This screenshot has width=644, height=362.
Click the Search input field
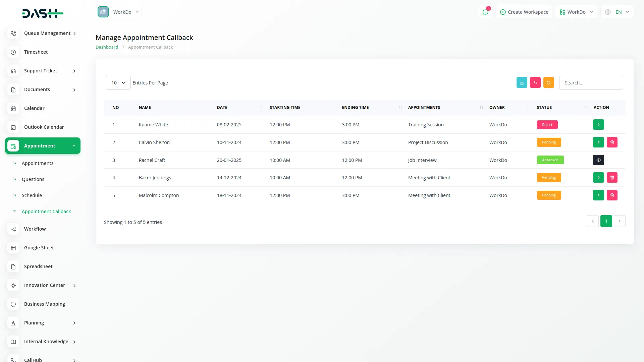pyautogui.click(x=591, y=83)
